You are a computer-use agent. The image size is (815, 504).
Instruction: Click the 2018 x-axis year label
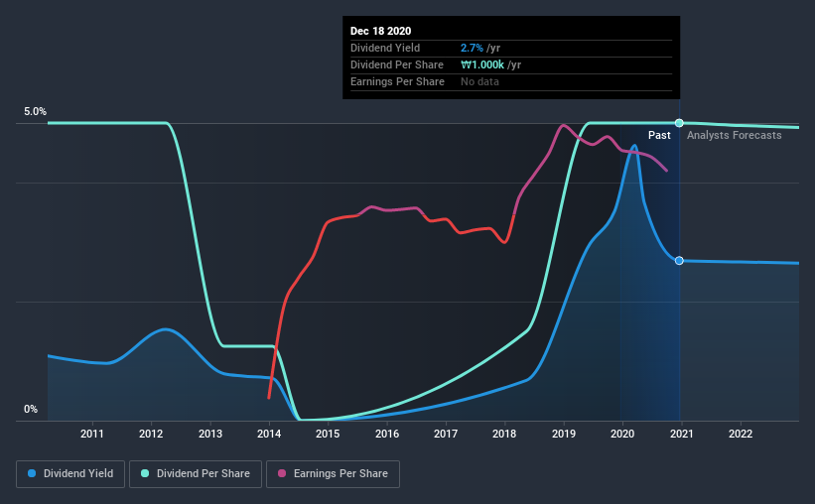pos(504,434)
